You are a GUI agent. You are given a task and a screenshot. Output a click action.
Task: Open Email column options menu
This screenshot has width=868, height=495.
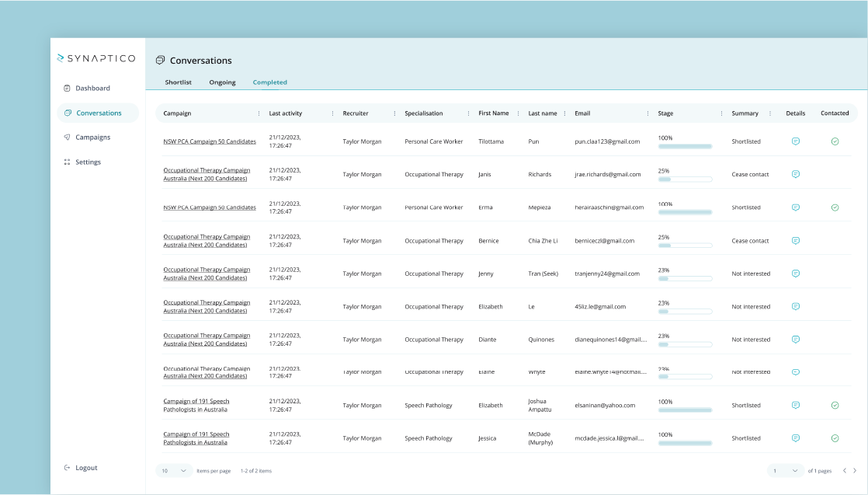pos(648,113)
